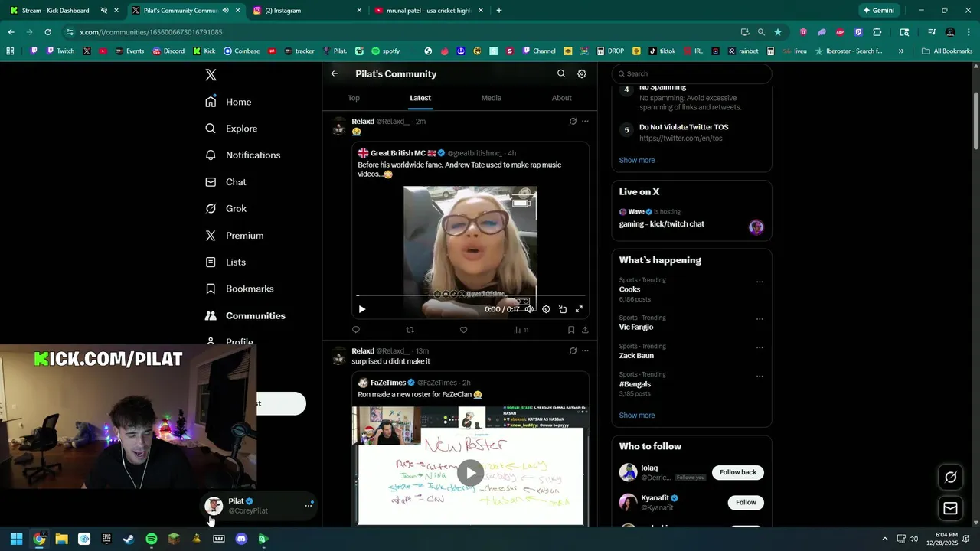Open Discord from the Windows taskbar
This screenshot has height=551, width=980.
coord(241,539)
